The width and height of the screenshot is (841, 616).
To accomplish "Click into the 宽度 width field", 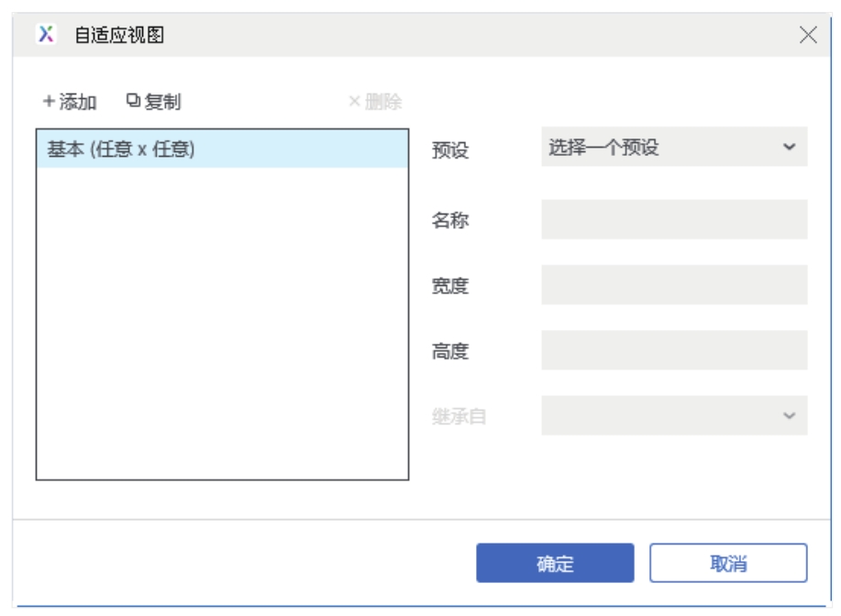I will pos(674,285).
